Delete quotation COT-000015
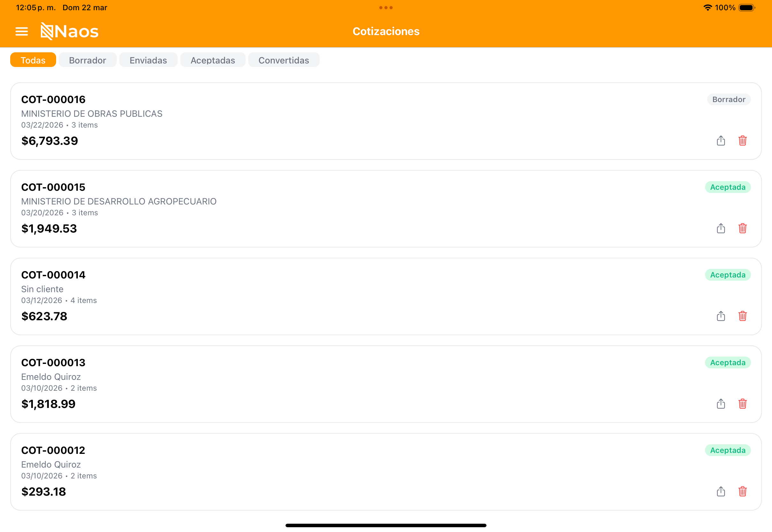Screen dimensions: 772x532 (x=742, y=228)
